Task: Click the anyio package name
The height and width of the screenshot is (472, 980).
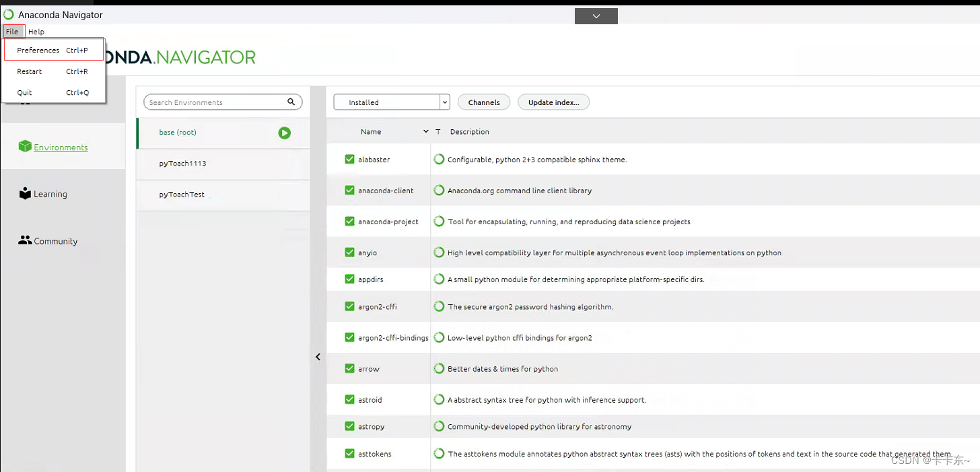Action: (x=367, y=252)
